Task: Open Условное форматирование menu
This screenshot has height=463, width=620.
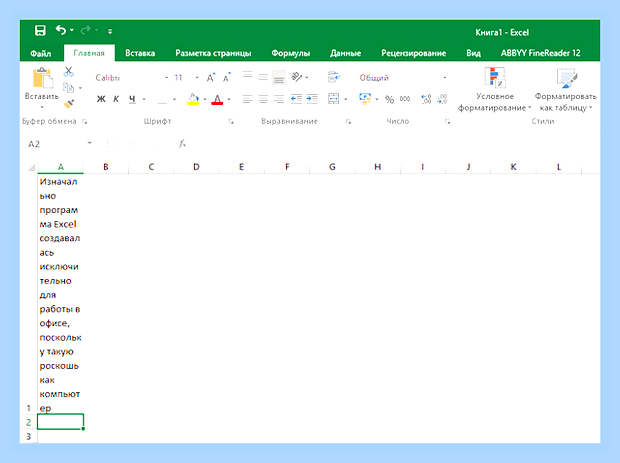Action: coord(495,90)
